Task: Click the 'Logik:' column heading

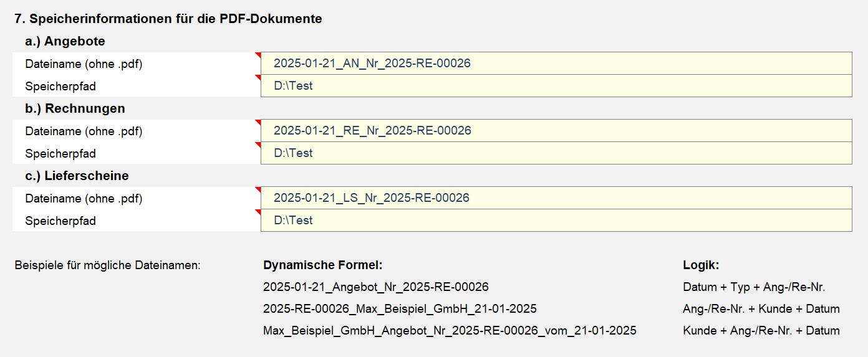Action: [702, 265]
